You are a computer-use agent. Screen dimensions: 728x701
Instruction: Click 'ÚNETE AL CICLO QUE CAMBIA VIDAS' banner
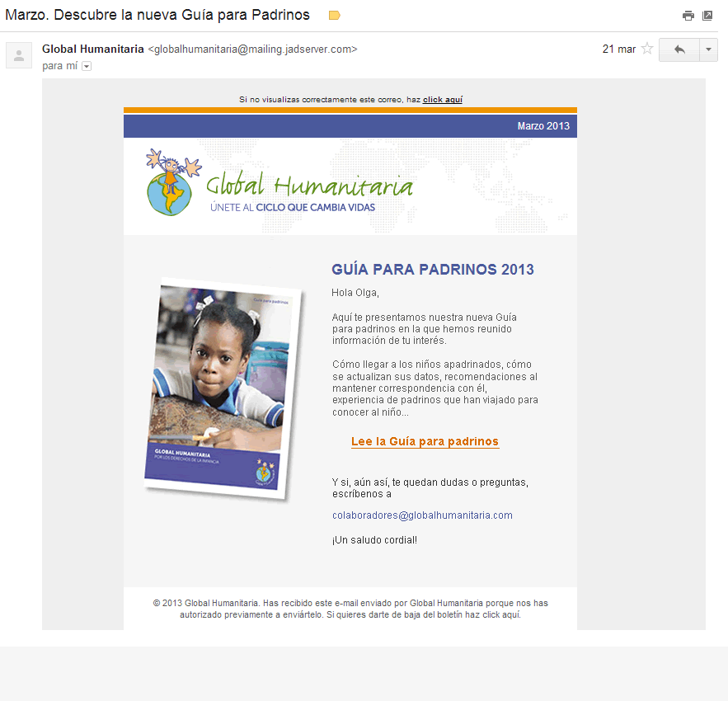click(293, 207)
